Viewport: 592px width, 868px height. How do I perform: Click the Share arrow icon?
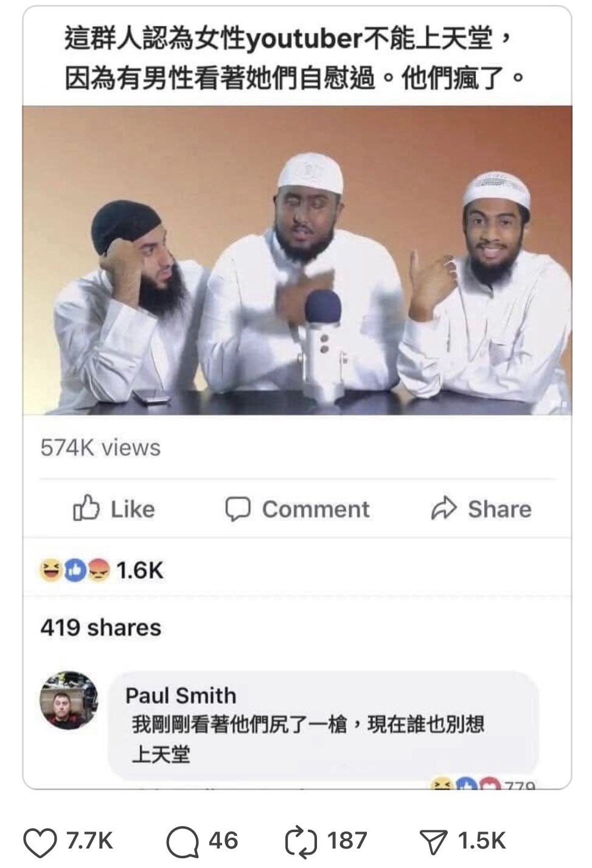coord(444,509)
